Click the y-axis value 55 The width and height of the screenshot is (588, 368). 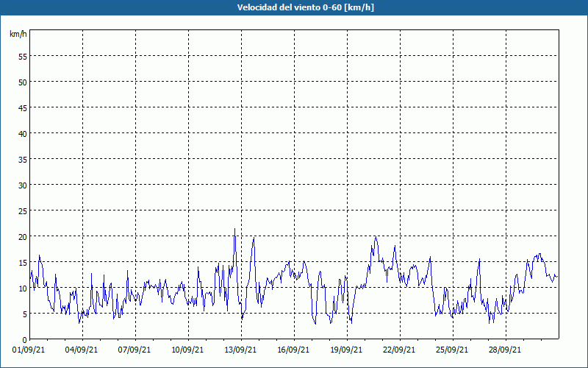click(23, 57)
